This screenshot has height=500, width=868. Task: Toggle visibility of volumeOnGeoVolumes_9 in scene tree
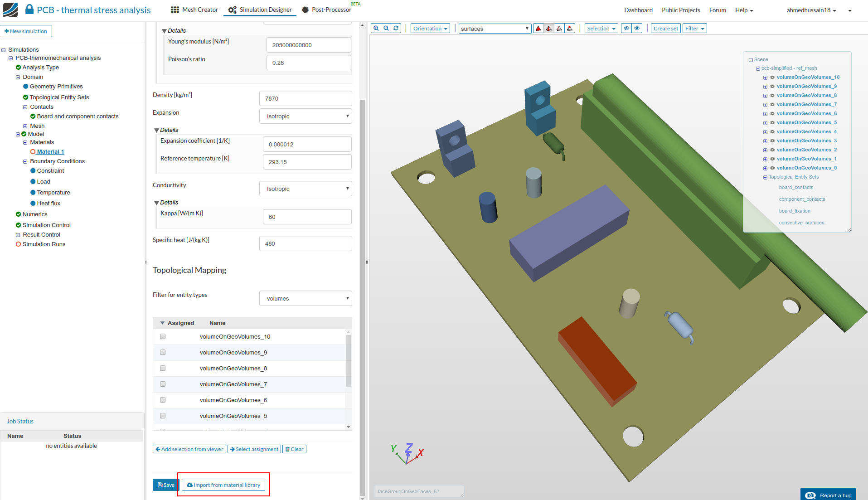[772, 86]
